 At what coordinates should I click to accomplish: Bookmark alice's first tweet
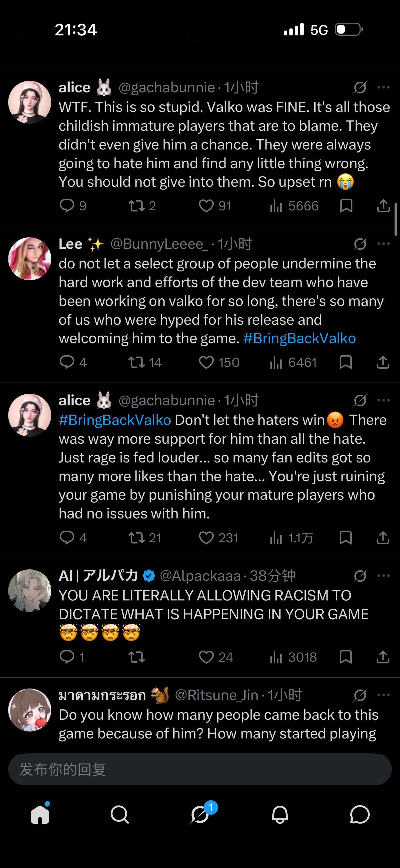[x=346, y=206]
